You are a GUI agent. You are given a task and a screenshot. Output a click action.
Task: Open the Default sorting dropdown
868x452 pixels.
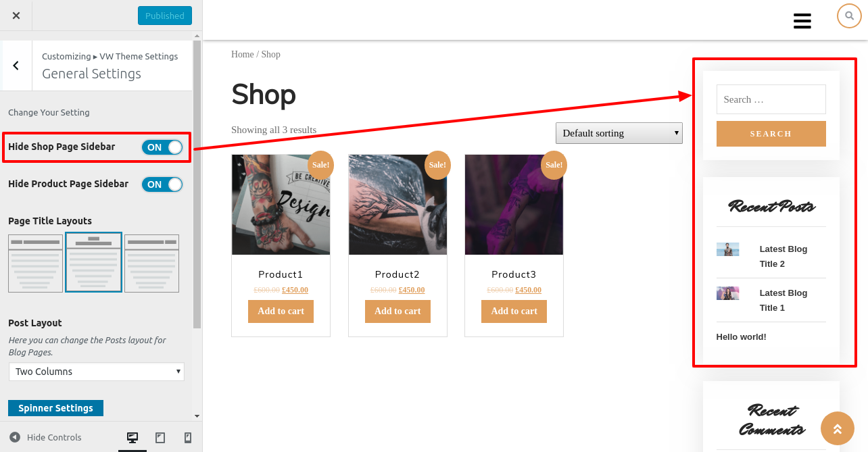pyautogui.click(x=619, y=133)
